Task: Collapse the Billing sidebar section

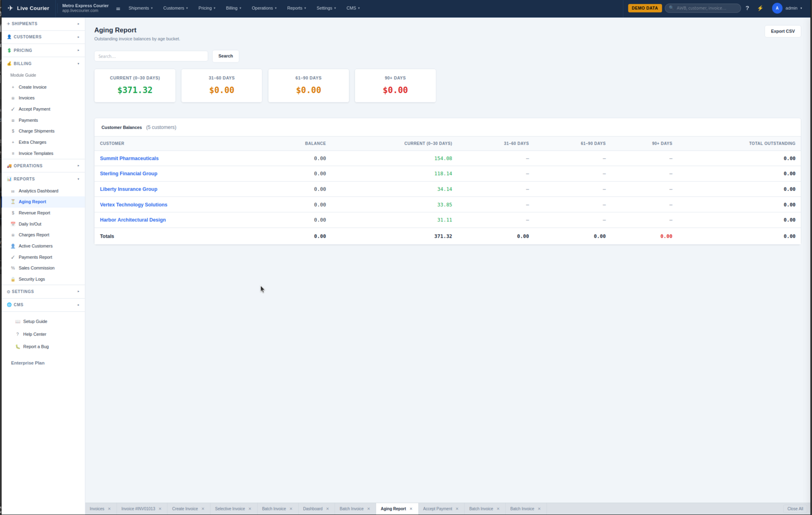Action: pos(43,64)
